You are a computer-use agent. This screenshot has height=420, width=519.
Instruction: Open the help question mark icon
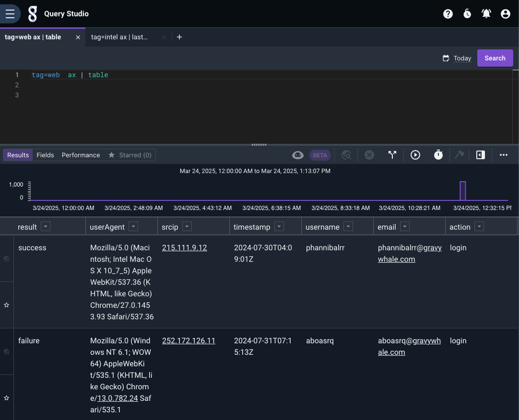[x=448, y=14]
